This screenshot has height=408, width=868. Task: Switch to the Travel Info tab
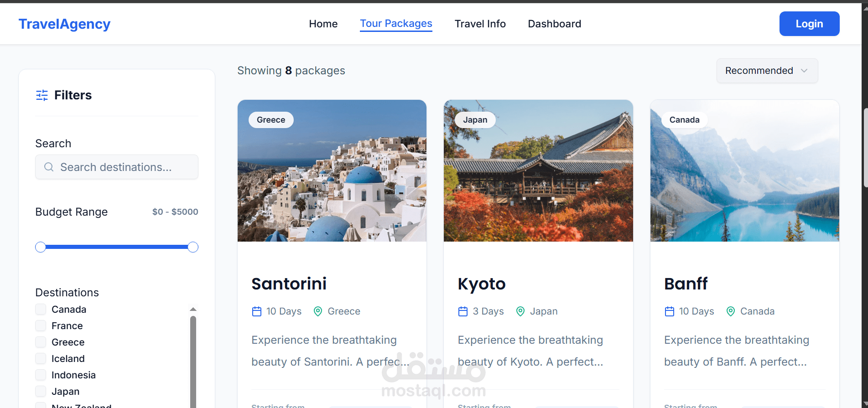pos(480,24)
